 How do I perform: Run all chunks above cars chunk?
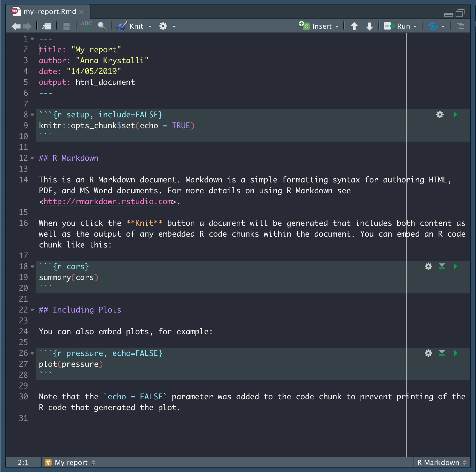click(x=442, y=266)
